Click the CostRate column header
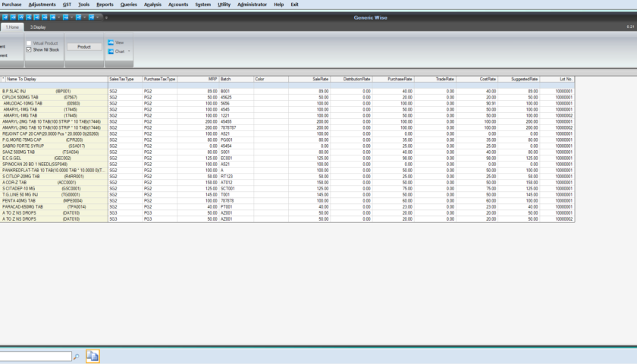This screenshot has height=364, width=637. [x=476, y=79]
